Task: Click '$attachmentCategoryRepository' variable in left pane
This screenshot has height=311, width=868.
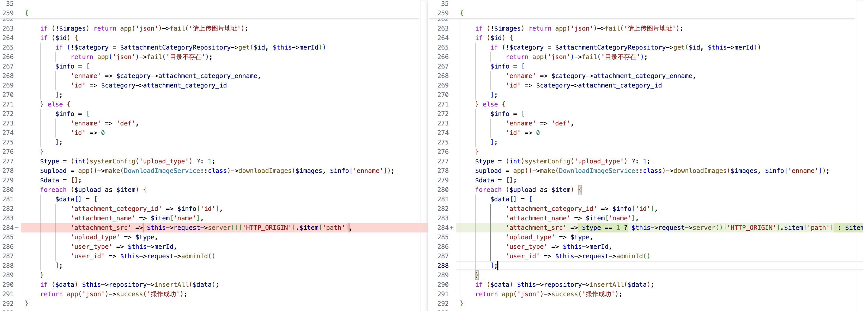Action: tap(175, 47)
